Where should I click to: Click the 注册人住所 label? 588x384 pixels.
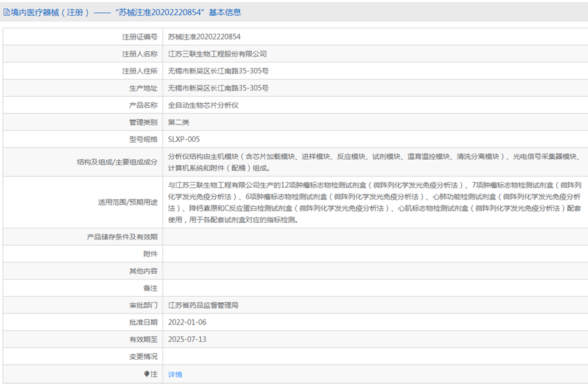(x=140, y=71)
